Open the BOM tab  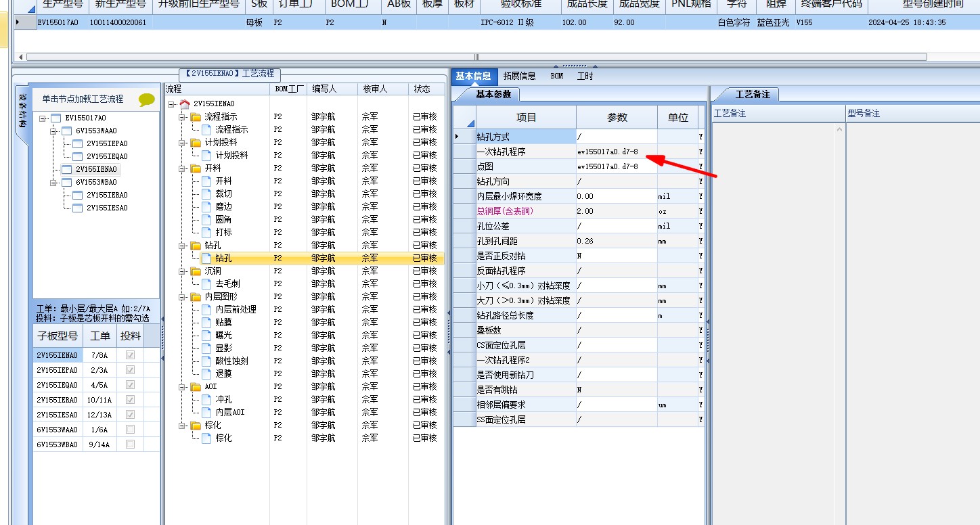[557, 76]
